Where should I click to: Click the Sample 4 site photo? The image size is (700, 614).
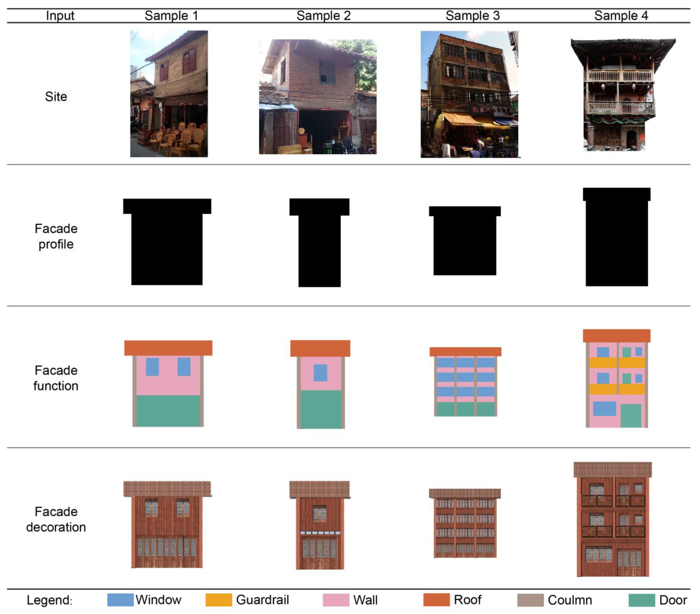(622, 94)
